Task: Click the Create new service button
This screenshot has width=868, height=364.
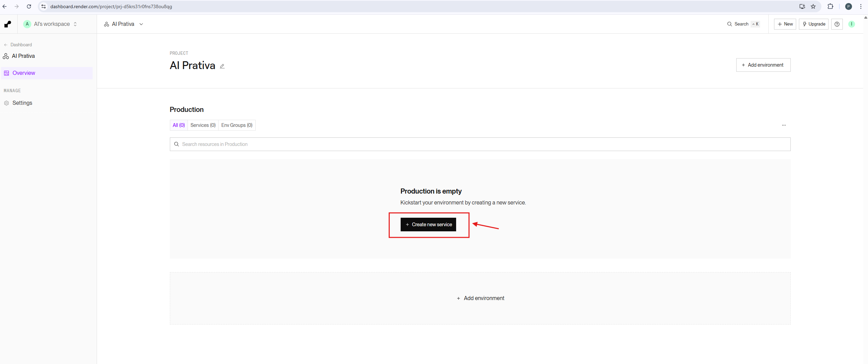Action: pos(428,225)
